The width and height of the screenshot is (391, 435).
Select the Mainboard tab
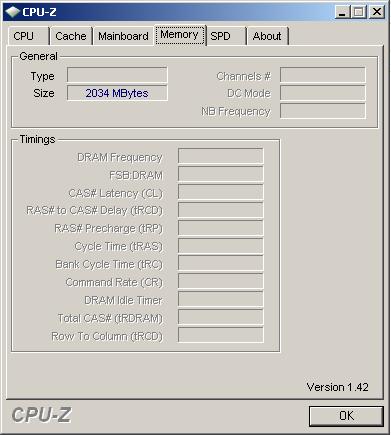(123, 36)
